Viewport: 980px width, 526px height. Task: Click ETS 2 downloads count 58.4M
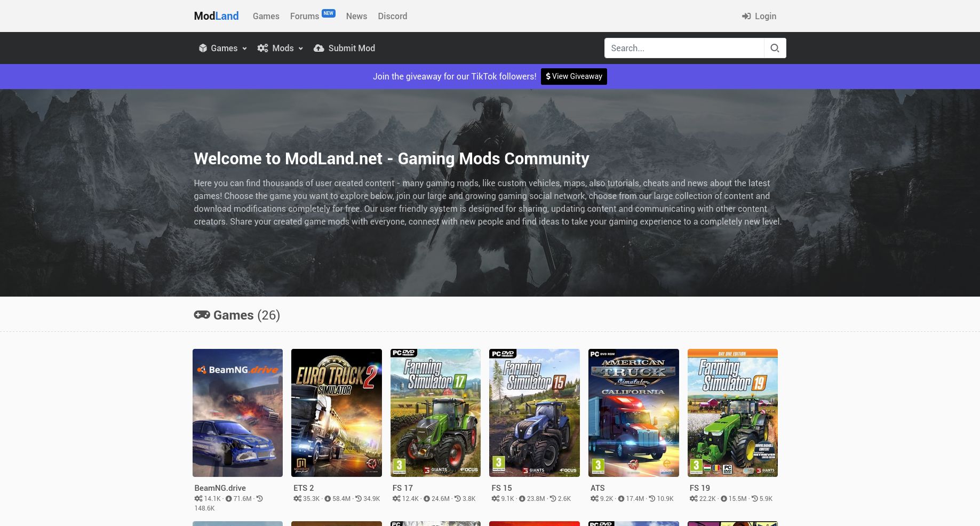coord(341,499)
